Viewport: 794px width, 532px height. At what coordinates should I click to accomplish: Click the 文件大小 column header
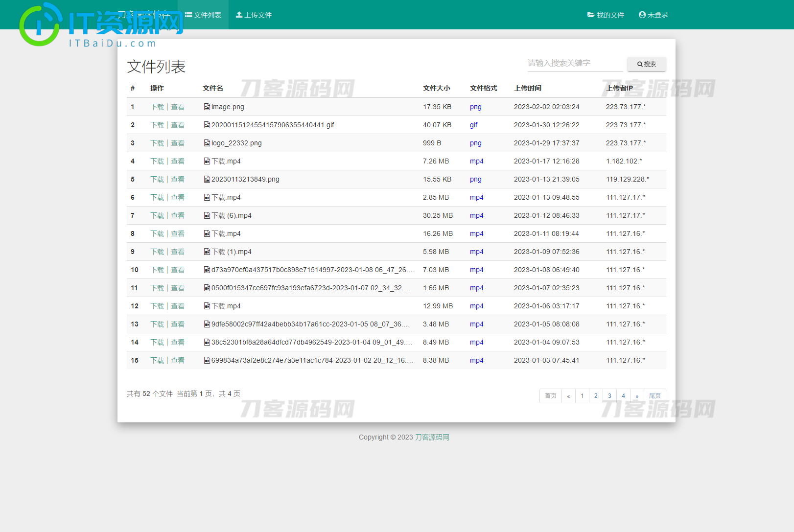[x=437, y=88]
